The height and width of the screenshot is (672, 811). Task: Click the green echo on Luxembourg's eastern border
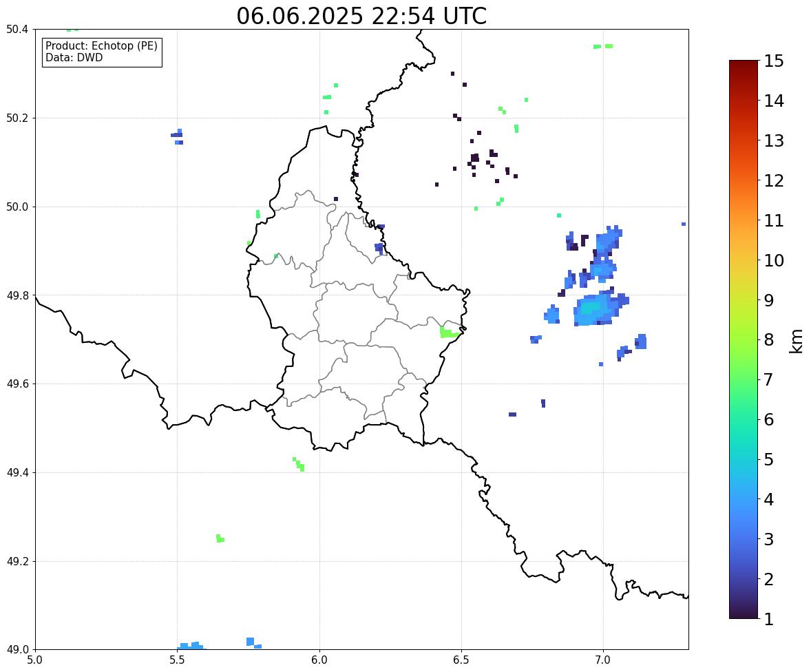[x=448, y=332]
